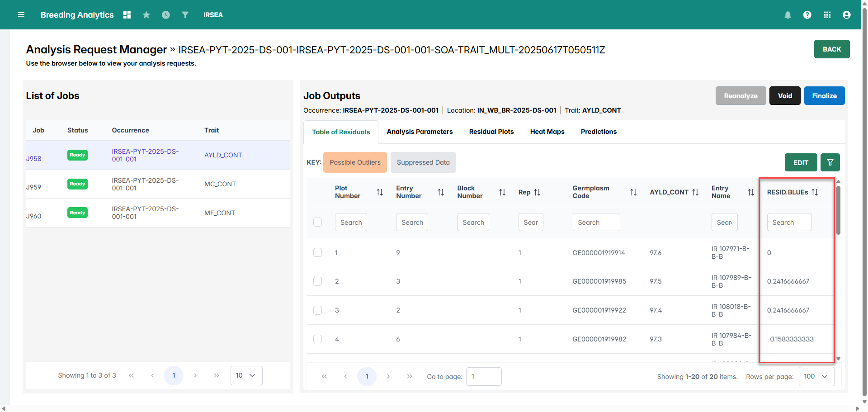Open the hamburger navigation menu
The height and width of the screenshot is (412, 868).
coord(21,15)
